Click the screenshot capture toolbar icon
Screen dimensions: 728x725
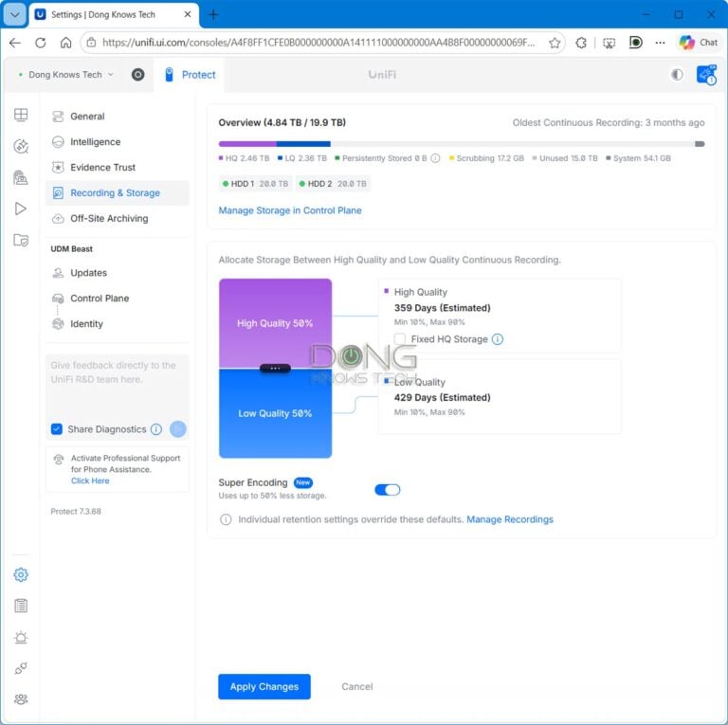tap(609, 43)
